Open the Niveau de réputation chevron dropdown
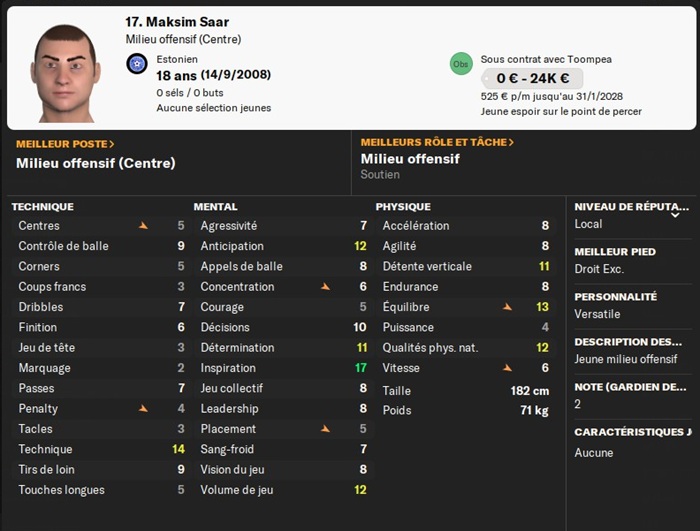Screen dimensions: 700x531 (x=675, y=214)
